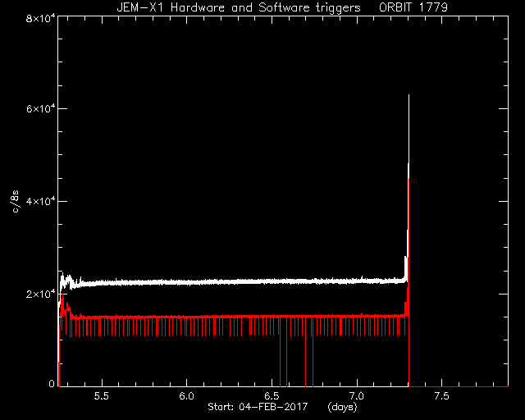Click the 5.5 x-axis tick label
Screen dimensions: 525x420
(102, 396)
